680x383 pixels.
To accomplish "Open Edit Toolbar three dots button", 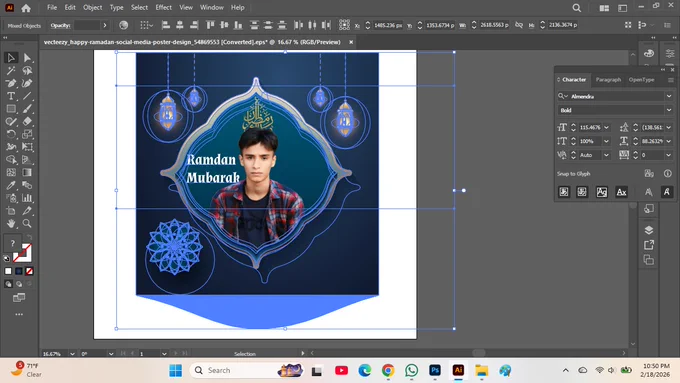I will pos(19,314).
